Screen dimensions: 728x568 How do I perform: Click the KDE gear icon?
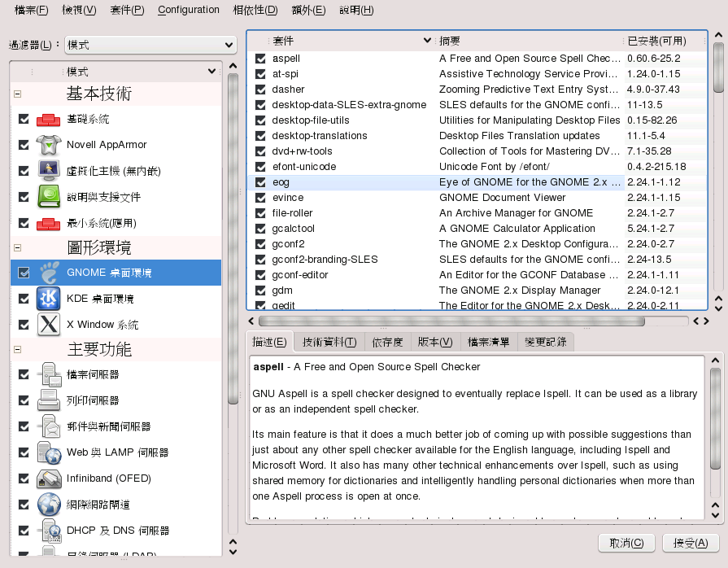(x=48, y=299)
